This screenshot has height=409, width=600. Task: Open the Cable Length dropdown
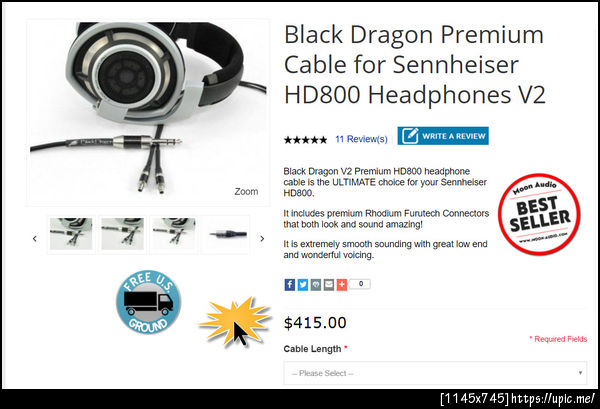pos(435,373)
